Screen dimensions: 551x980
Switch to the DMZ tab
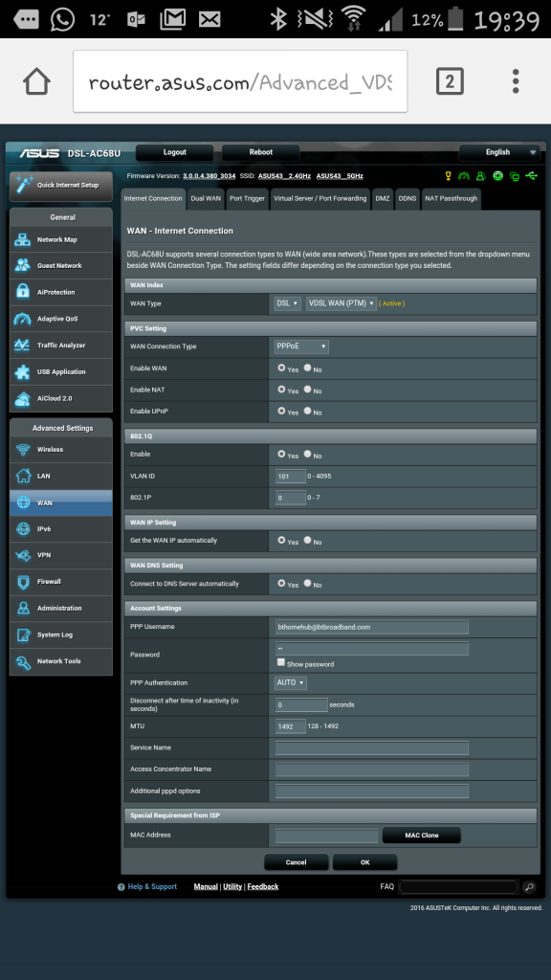tap(383, 199)
